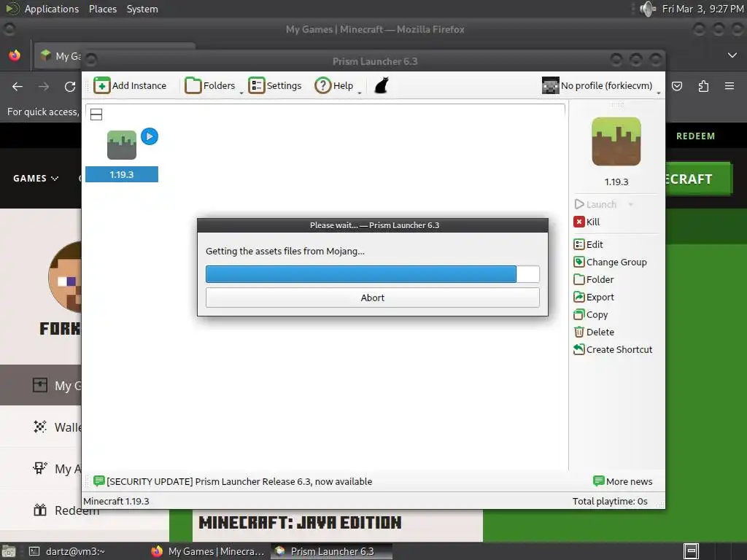Open the Help menu button
The height and width of the screenshot is (560, 747).
[334, 86]
